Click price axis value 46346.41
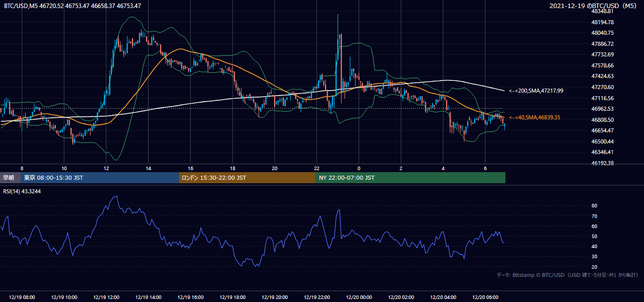The width and height of the screenshot is (644, 302). (603, 152)
